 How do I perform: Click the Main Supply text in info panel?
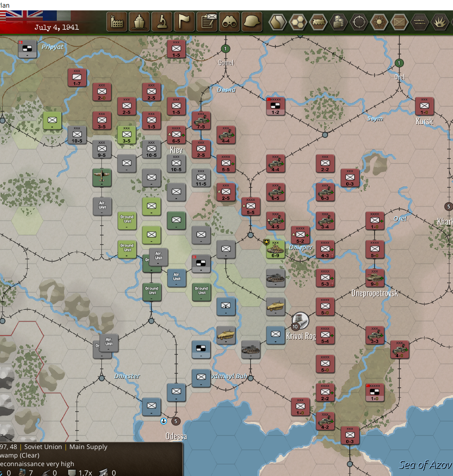tap(88, 447)
